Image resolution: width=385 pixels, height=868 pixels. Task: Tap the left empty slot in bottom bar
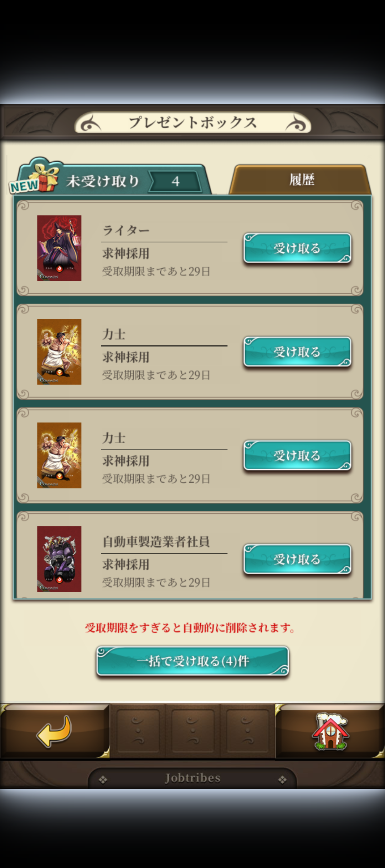[138, 731]
